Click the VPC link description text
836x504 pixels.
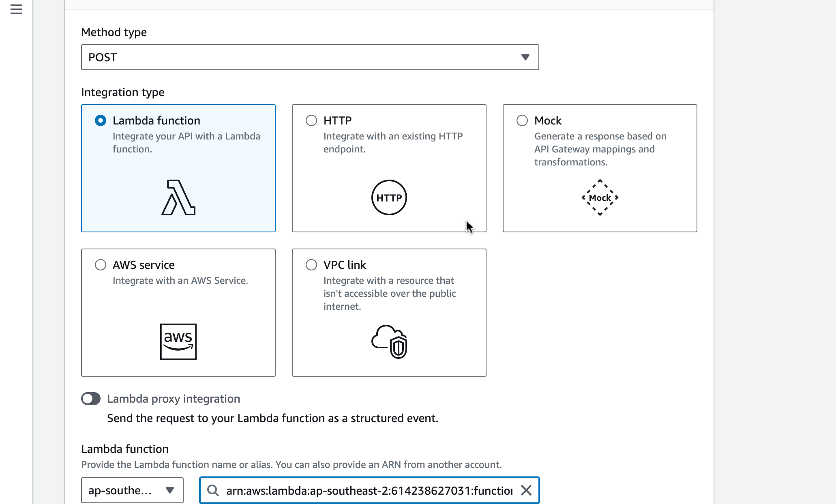point(389,293)
